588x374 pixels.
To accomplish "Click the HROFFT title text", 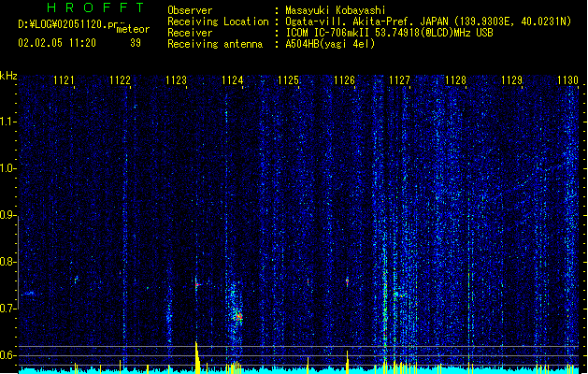I will click(95, 7).
